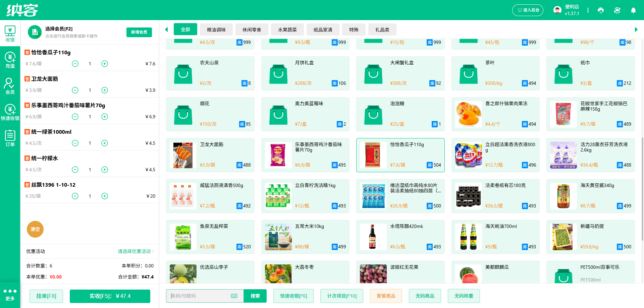Open the 会员 member sidebar icon
Image resolution: width=644 pixels, height=308 pixels.
coord(10,86)
